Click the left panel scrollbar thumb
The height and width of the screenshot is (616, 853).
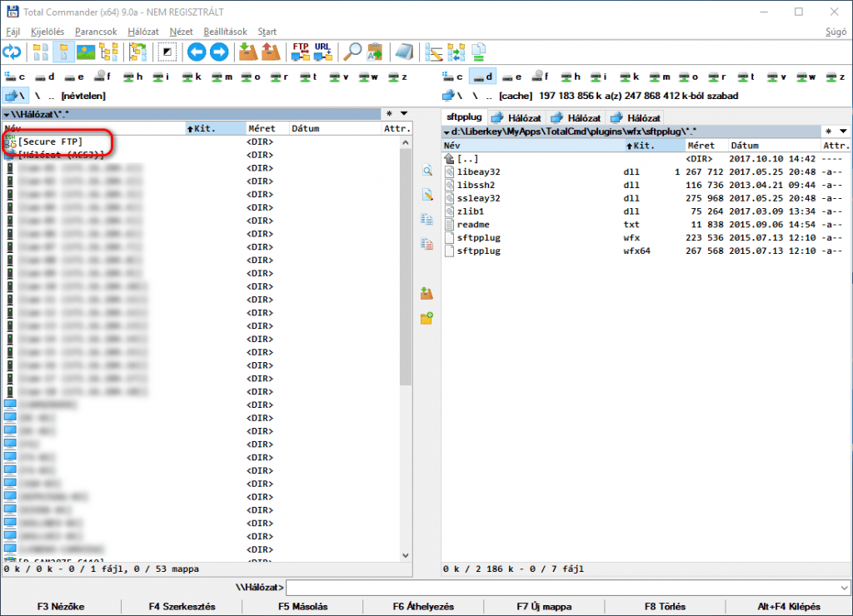pyautogui.click(x=406, y=267)
